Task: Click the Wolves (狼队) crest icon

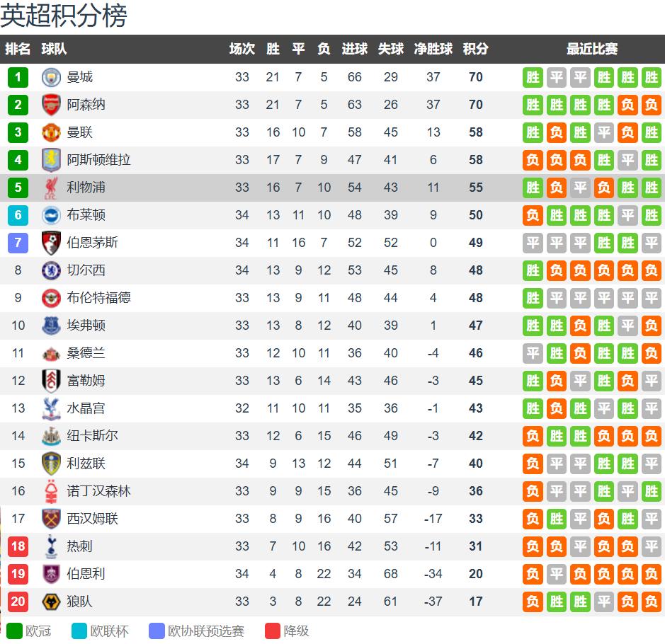Action: coord(51,602)
